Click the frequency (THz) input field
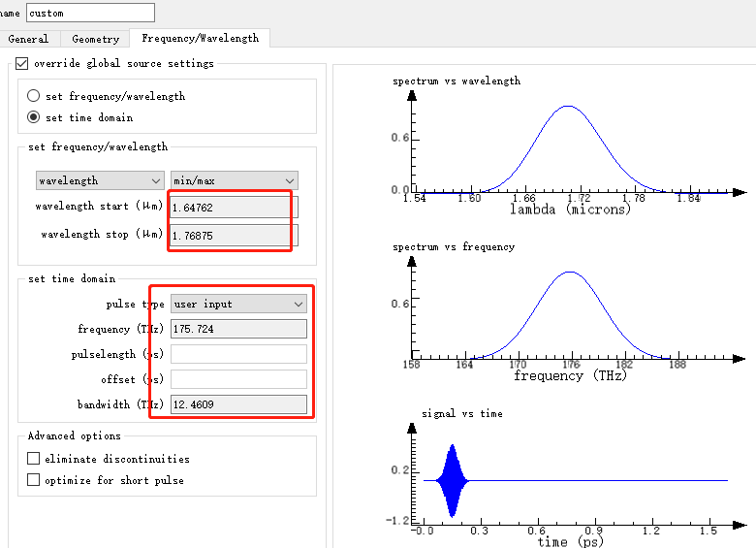The image size is (756, 548). tap(238, 329)
